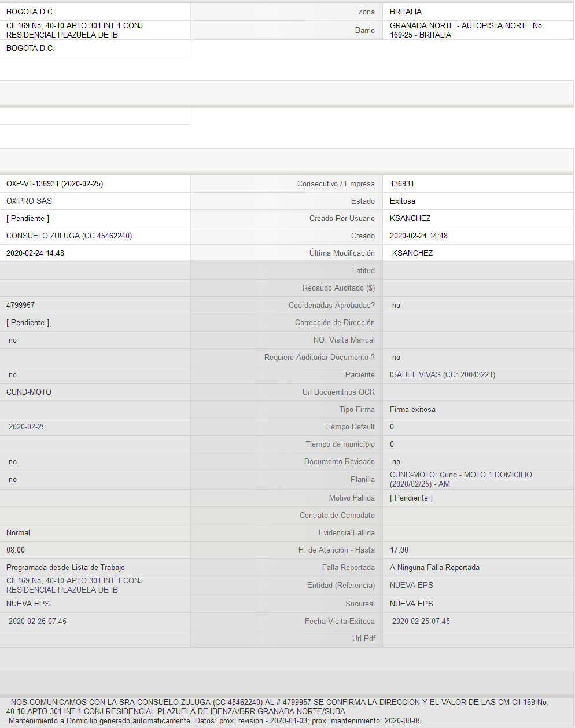Select the Paciente value ISABEL VIVAS
The image size is (575, 728).
click(x=443, y=374)
